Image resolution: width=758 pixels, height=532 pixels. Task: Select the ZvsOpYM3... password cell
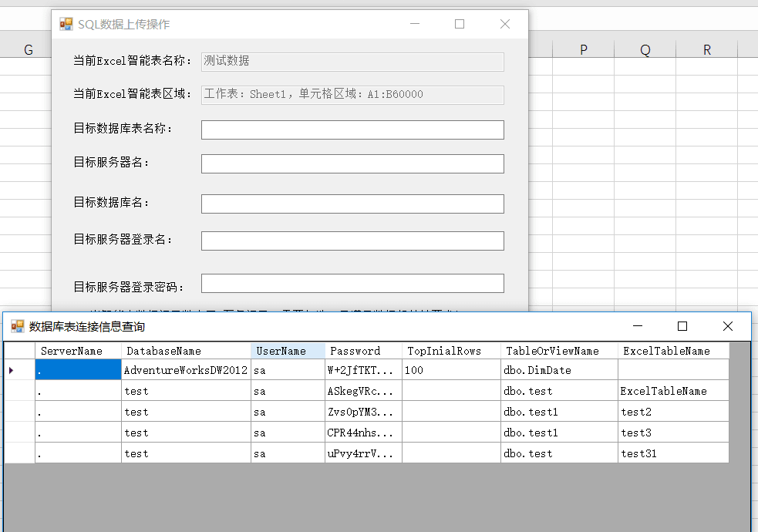[x=363, y=412]
